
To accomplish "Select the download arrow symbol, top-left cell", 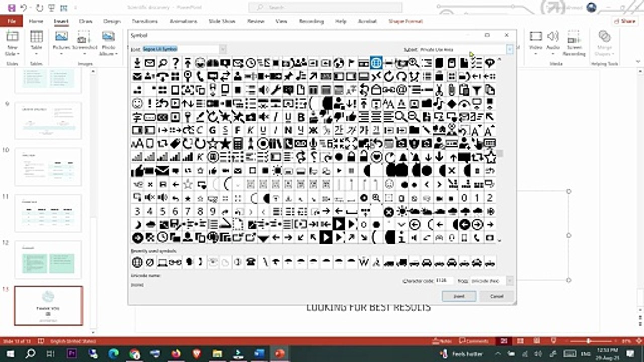I will click(x=137, y=63).
